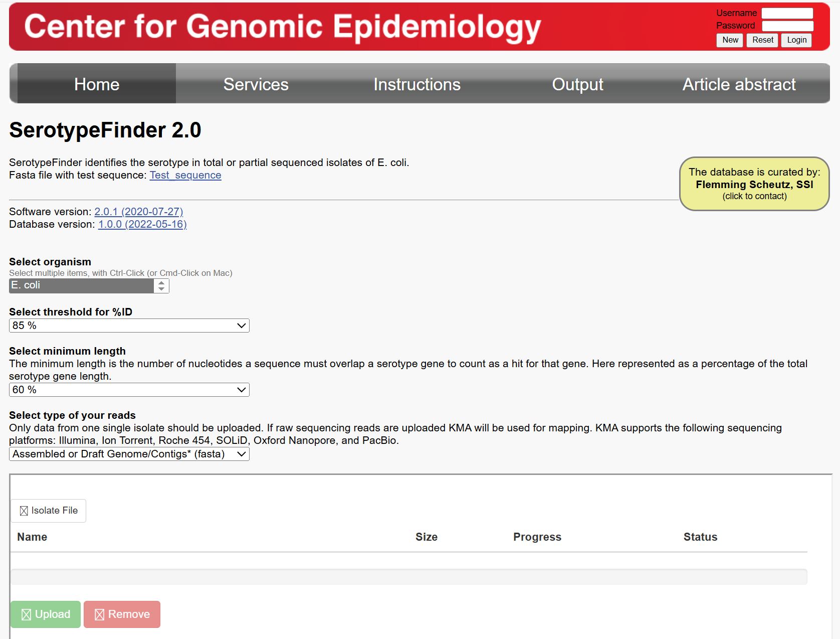This screenshot has width=840, height=639.
Task: Open the Services menu tab
Action: (256, 84)
